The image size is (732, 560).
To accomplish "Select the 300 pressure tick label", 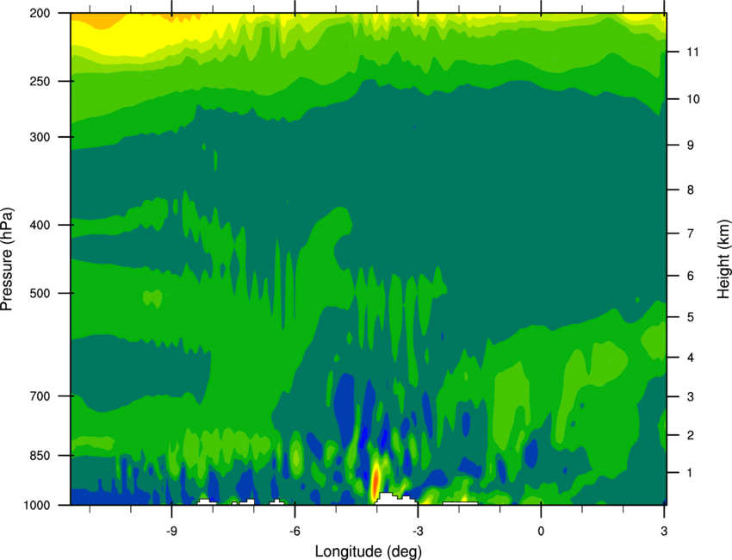I will [x=40, y=137].
